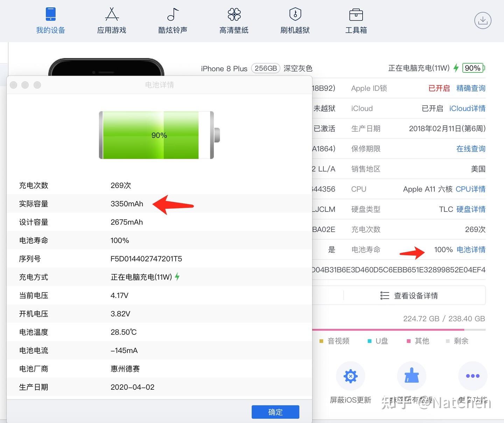Screen dimensions: 504x423
Task: Click the 224.72 GB / 238.40 GB storage text
Action: [444, 319]
